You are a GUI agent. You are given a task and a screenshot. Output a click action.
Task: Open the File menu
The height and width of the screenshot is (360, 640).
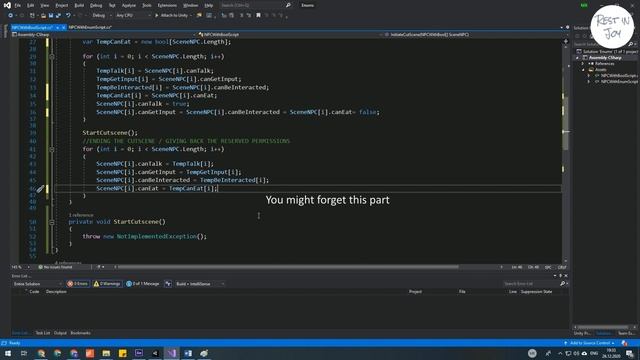18,5
